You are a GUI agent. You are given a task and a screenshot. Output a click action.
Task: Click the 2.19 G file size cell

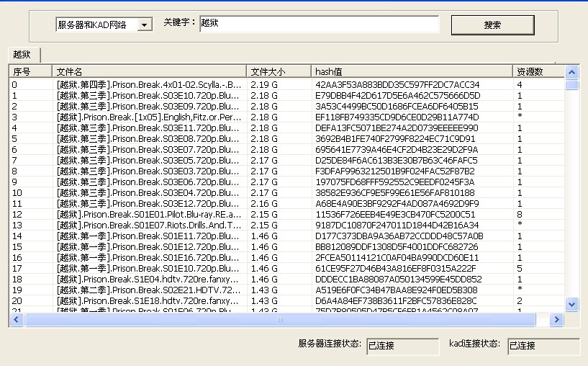pyautogui.click(x=264, y=85)
